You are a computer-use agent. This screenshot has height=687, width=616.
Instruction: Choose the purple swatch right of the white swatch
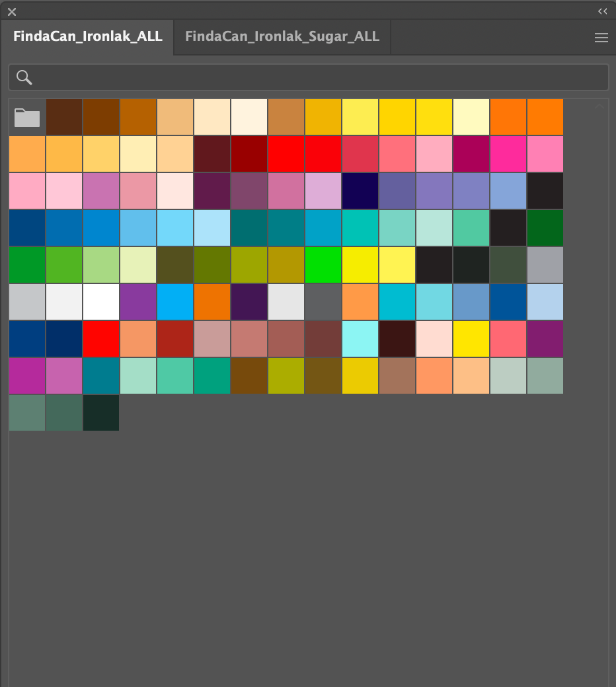point(138,302)
